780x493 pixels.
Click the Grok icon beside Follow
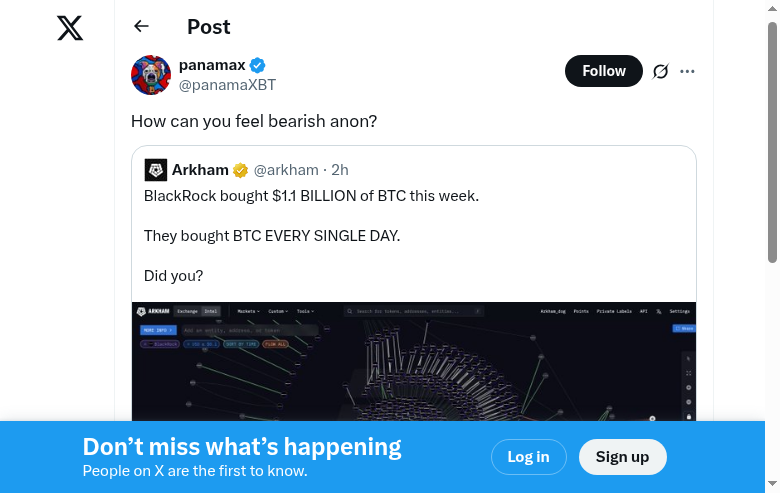pyautogui.click(x=660, y=71)
